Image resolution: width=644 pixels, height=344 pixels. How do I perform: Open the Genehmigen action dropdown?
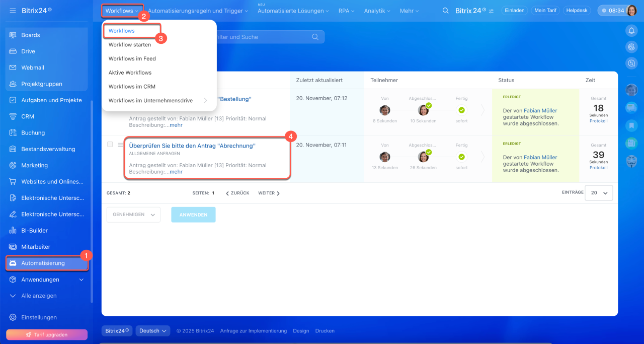point(133,215)
